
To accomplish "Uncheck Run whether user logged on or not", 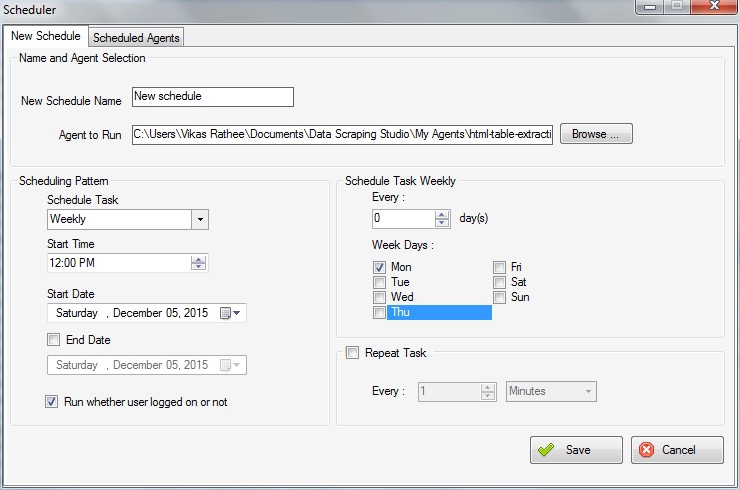I will pyautogui.click(x=51, y=402).
